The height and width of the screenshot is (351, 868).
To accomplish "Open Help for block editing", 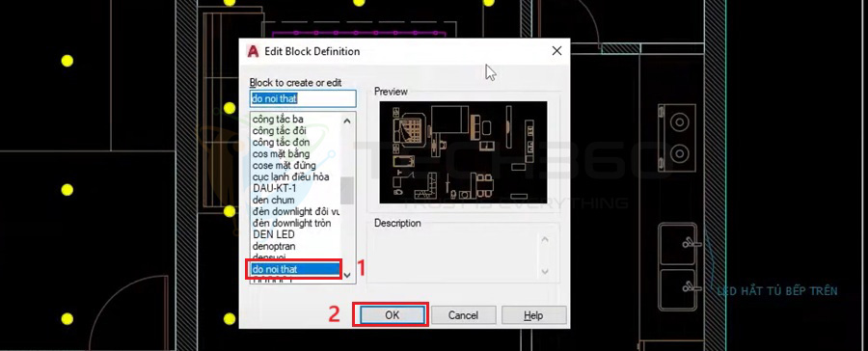I will [533, 315].
